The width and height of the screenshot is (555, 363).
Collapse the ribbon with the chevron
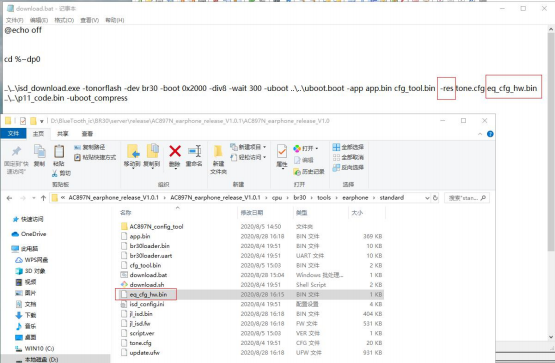(x=480, y=134)
